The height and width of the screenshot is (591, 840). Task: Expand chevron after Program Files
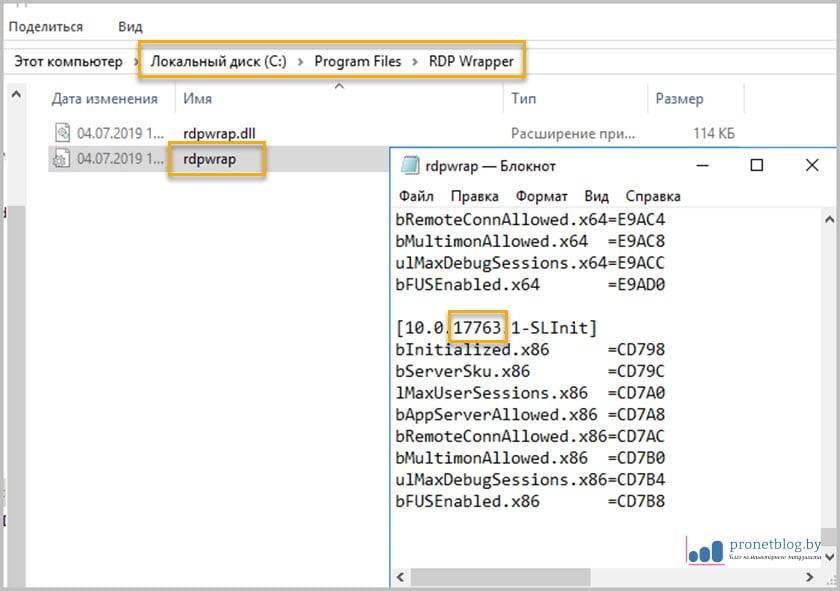pyautogui.click(x=415, y=62)
